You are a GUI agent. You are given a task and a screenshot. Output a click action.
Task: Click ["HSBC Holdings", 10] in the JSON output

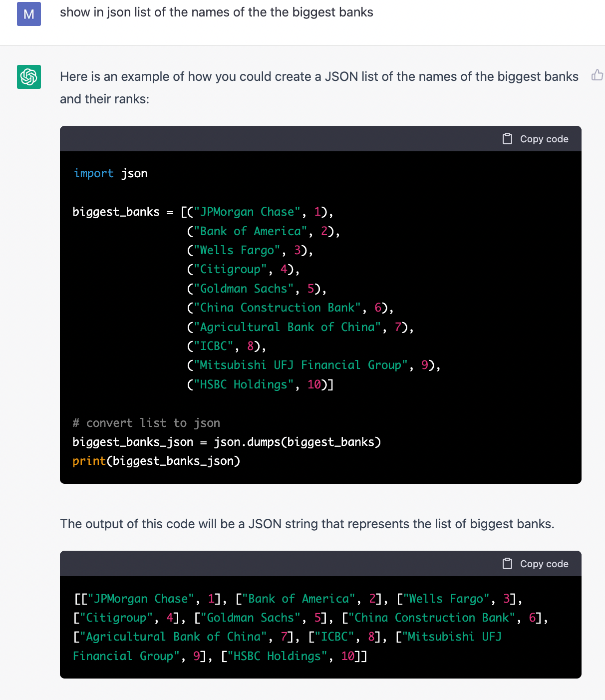point(291,656)
